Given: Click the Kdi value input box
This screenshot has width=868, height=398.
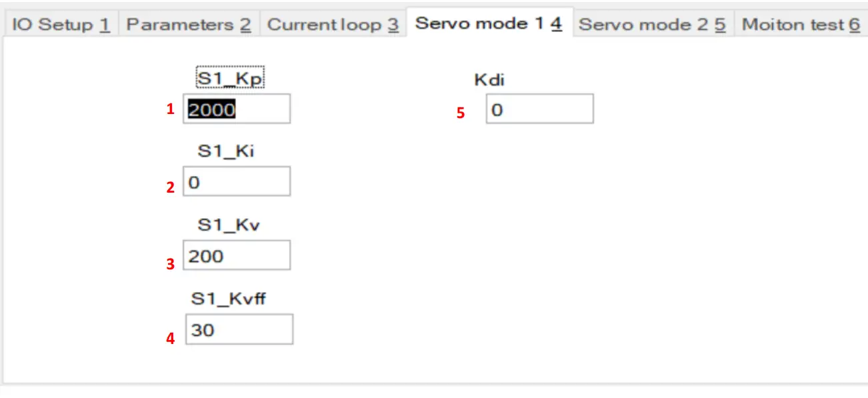Looking at the screenshot, I should click(x=539, y=109).
